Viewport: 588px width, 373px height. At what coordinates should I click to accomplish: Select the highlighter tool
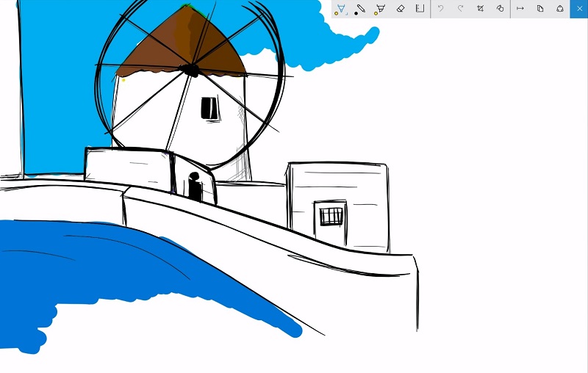coord(380,9)
